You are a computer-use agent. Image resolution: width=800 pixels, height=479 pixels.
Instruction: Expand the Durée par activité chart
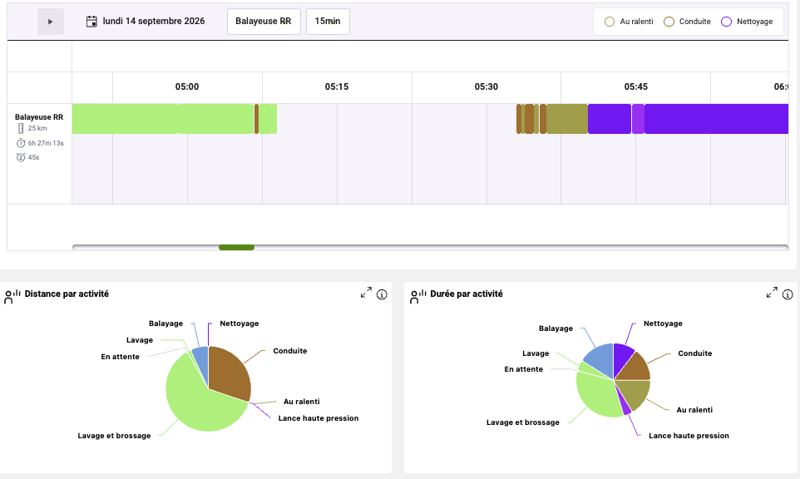(772, 293)
